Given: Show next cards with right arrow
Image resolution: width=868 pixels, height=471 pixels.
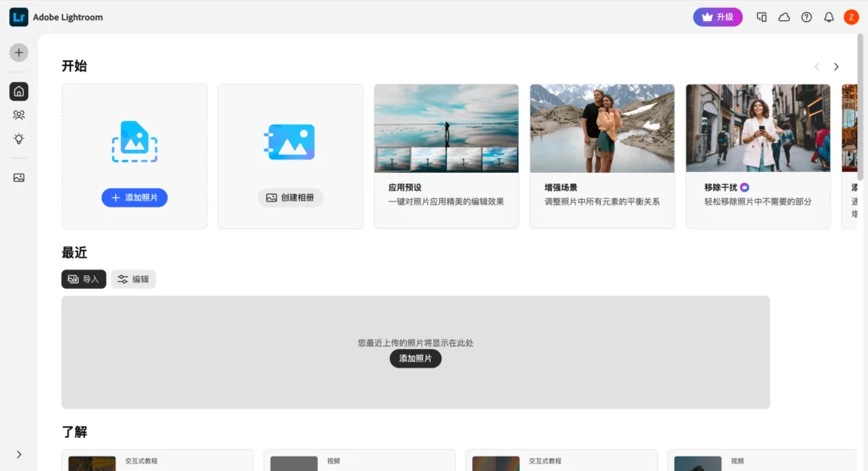Looking at the screenshot, I should [836, 67].
